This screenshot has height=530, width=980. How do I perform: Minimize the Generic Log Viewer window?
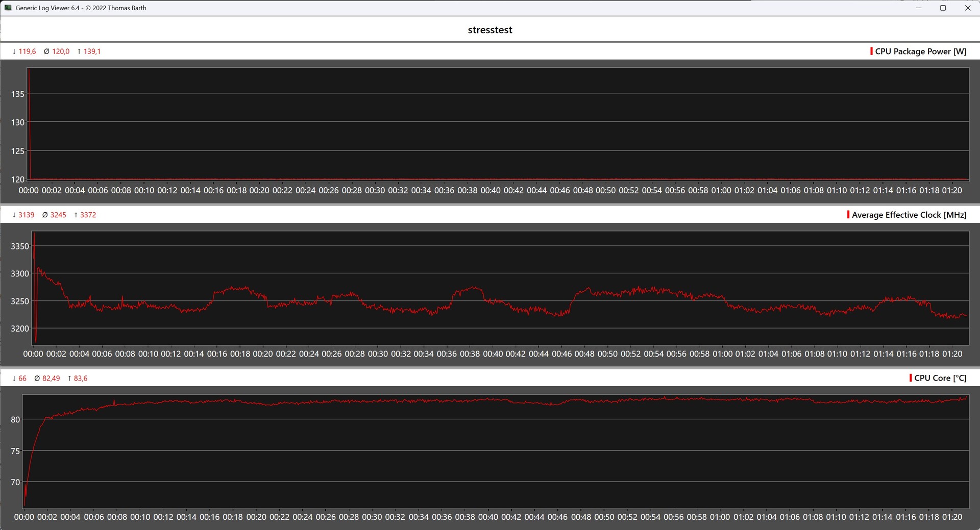pyautogui.click(x=919, y=8)
